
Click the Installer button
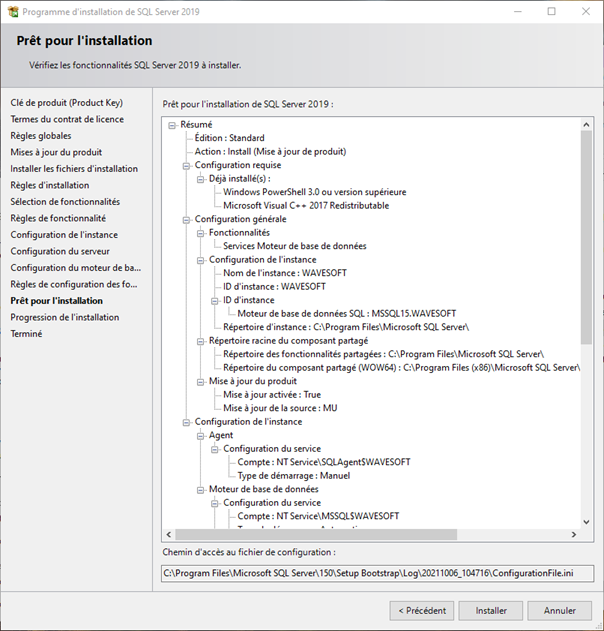(491, 610)
